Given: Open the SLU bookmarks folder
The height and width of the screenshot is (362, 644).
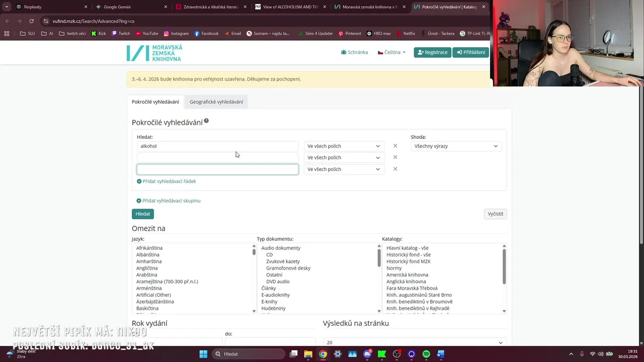Looking at the screenshot, I should pos(27,34).
